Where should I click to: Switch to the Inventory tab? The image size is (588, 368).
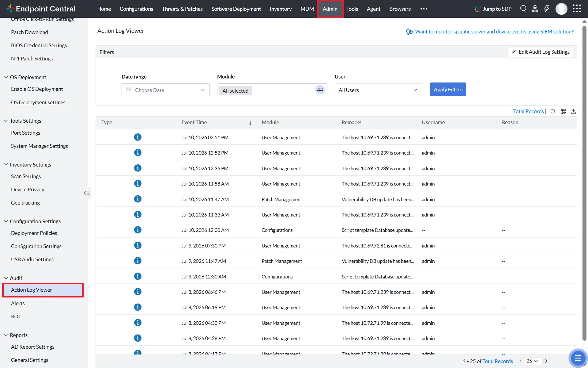click(281, 9)
